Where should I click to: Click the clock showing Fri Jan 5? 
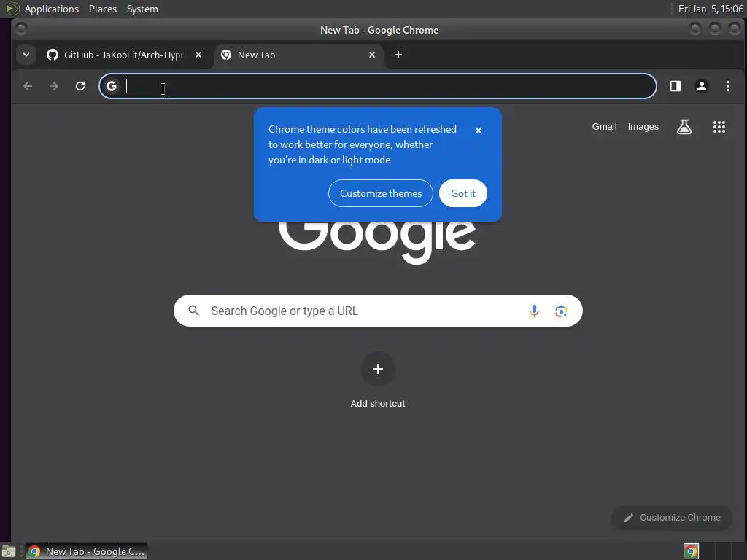pyautogui.click(x=711, y=9)
